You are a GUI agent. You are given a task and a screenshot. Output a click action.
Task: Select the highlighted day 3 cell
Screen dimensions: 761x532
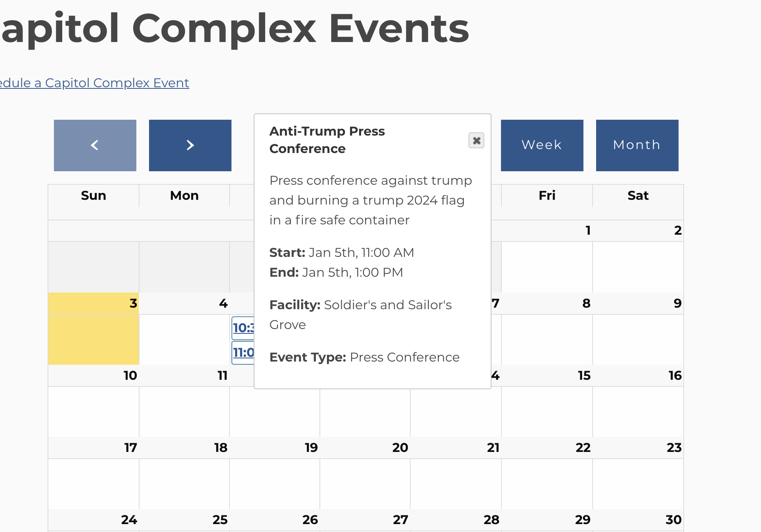(94, 329)
